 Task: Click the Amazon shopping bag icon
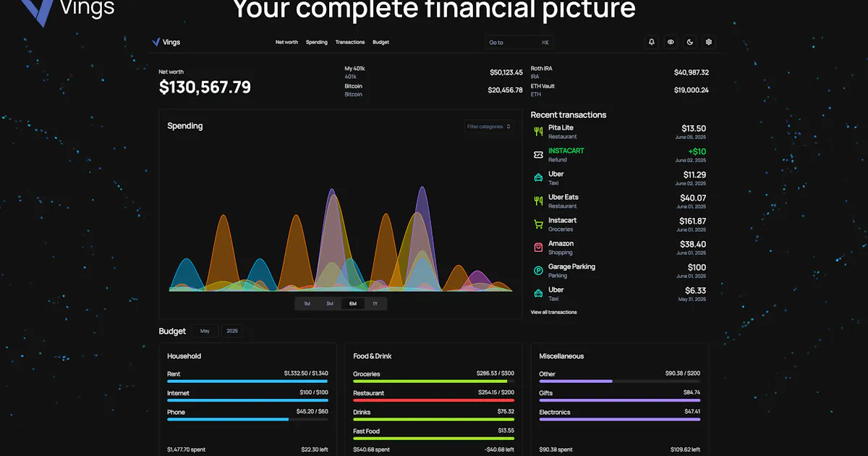click(x=538, y=248)
